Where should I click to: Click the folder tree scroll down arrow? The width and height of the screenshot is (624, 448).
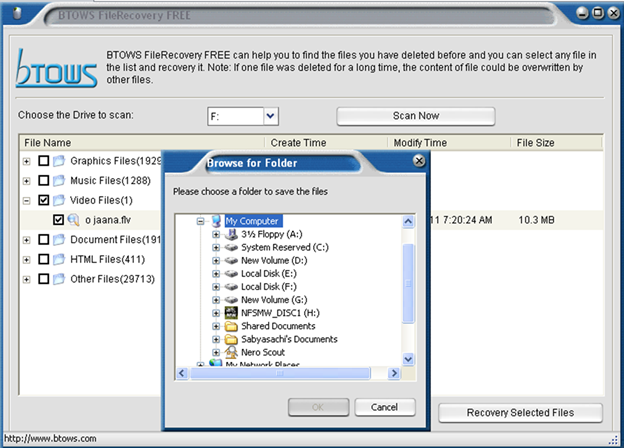[x=408, y=359]
